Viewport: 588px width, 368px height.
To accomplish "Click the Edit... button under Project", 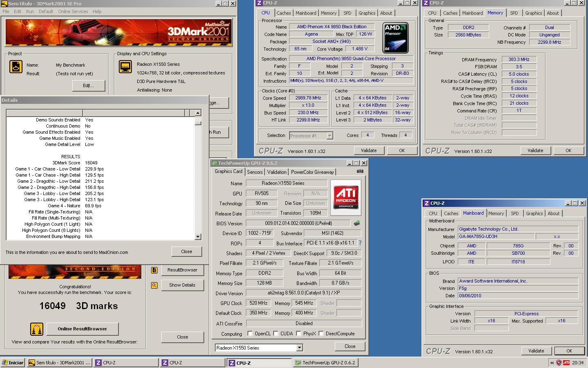I will (89, 85).
